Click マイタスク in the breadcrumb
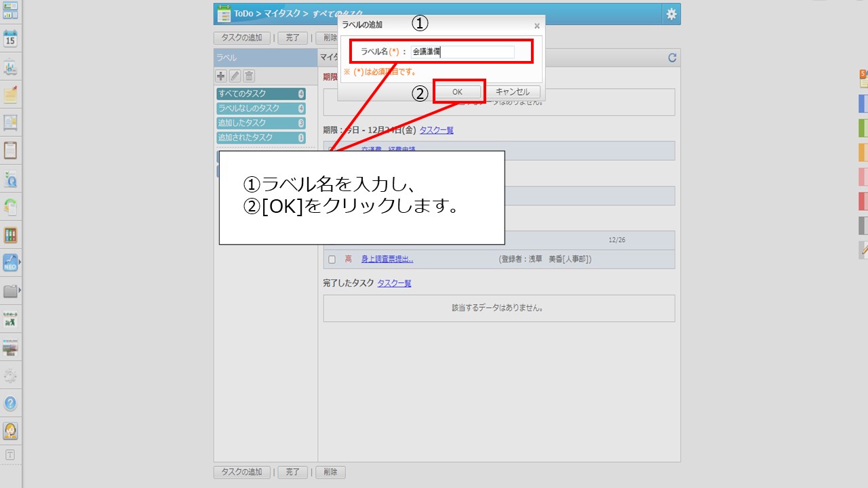 tap(281, 14)
